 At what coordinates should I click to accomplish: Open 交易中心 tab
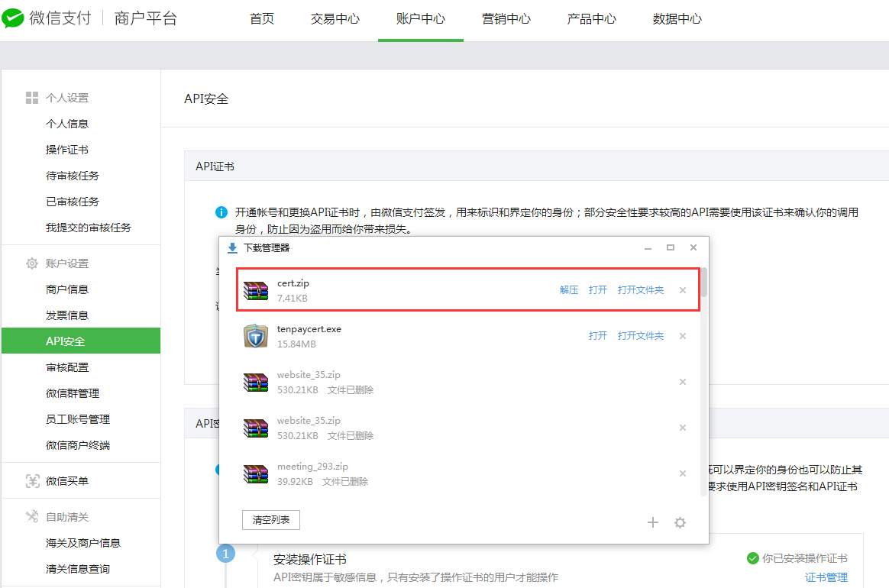point(335,19)
